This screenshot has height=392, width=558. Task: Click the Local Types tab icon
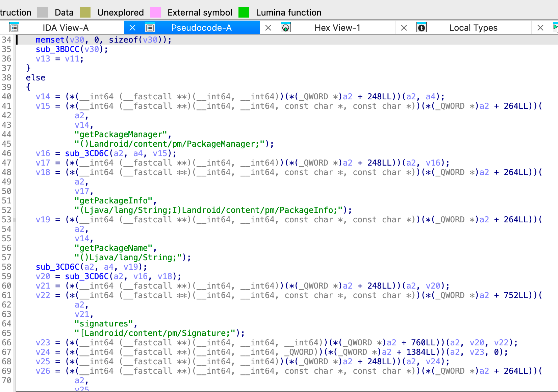point(422,27)
